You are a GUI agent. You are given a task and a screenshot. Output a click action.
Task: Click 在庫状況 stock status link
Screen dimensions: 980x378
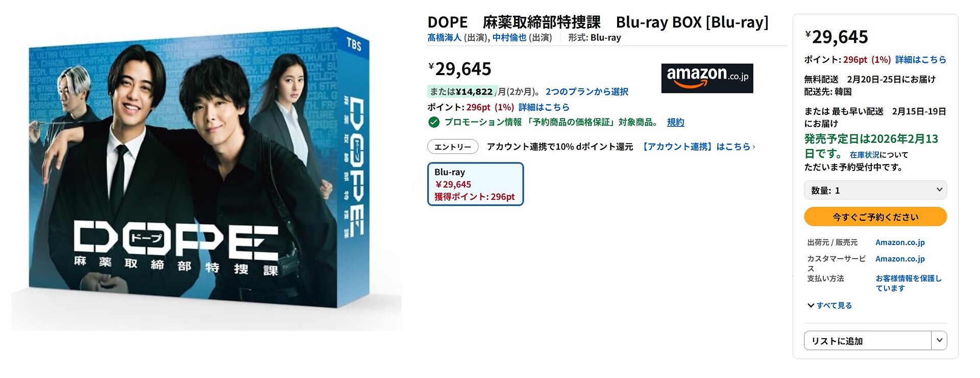tap(865, 155)
